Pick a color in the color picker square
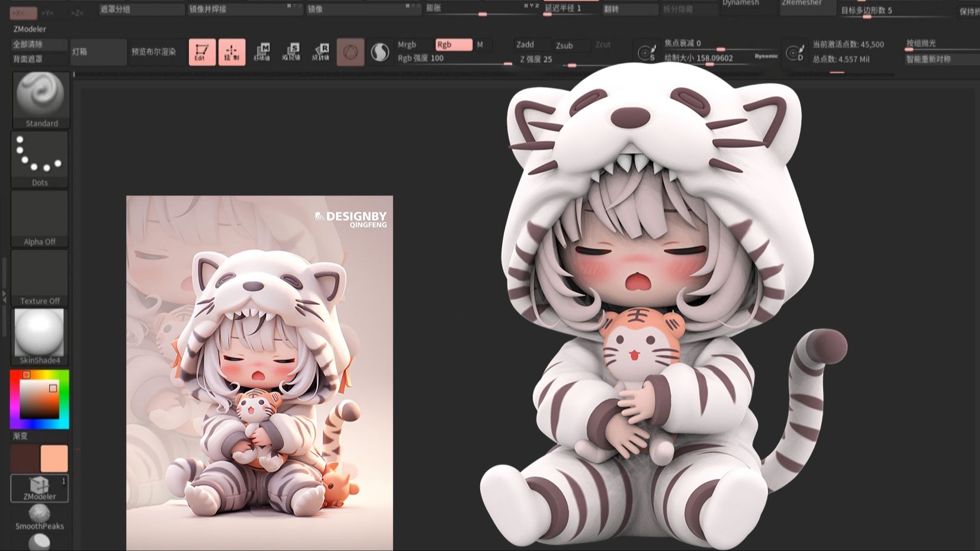The height and width of the screenshot is (551, 980). point(39,399)
